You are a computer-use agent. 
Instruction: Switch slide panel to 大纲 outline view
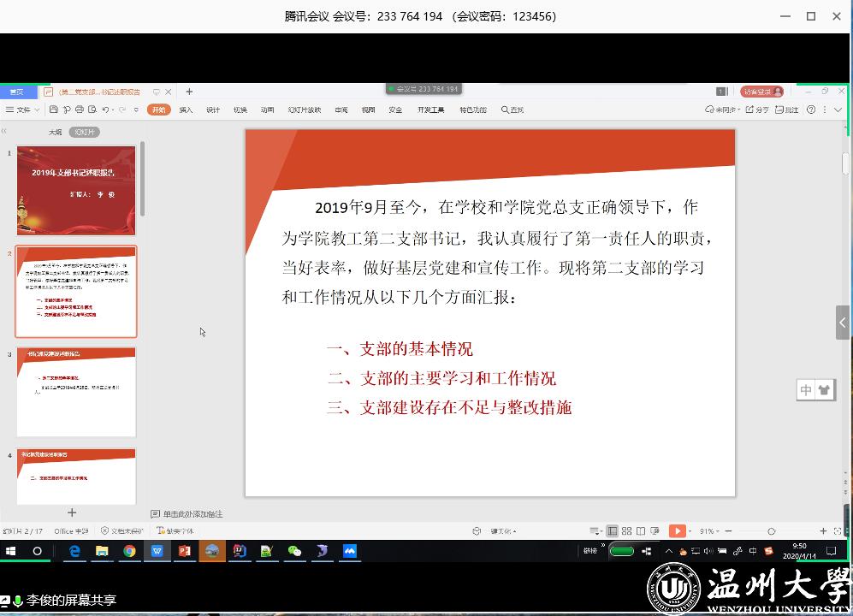click(x=55, y=132)
